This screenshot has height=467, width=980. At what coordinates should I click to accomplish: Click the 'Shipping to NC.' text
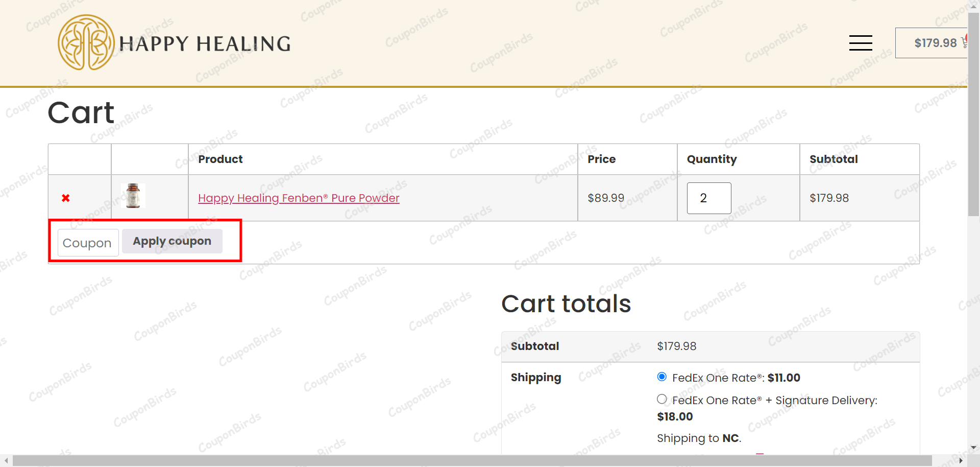(699, 438)
